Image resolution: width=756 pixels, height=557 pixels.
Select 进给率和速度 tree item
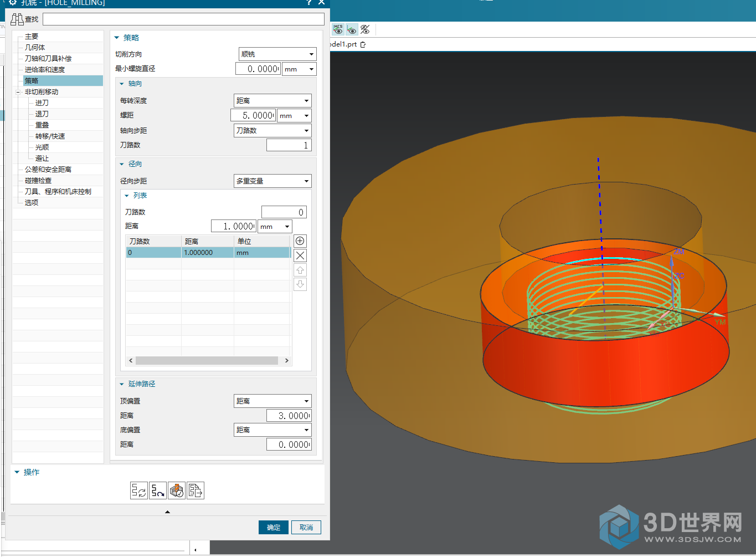45,69
